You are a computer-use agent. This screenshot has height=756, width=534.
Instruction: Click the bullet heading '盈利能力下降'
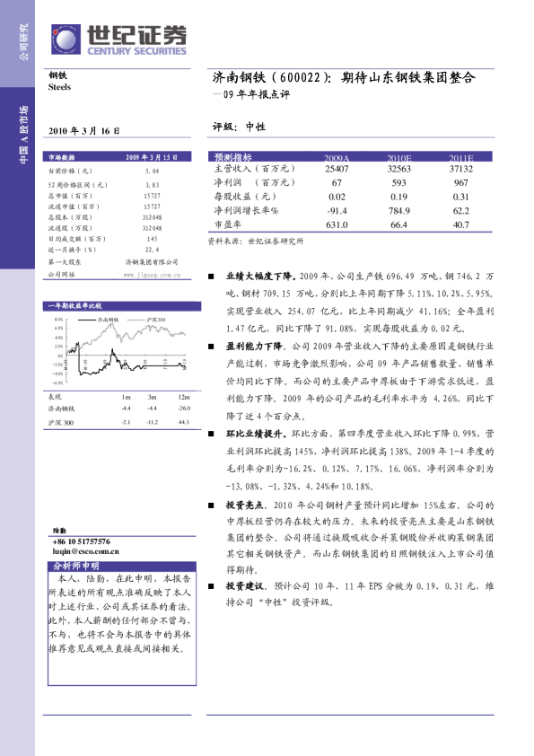click(x=254, y=347)
